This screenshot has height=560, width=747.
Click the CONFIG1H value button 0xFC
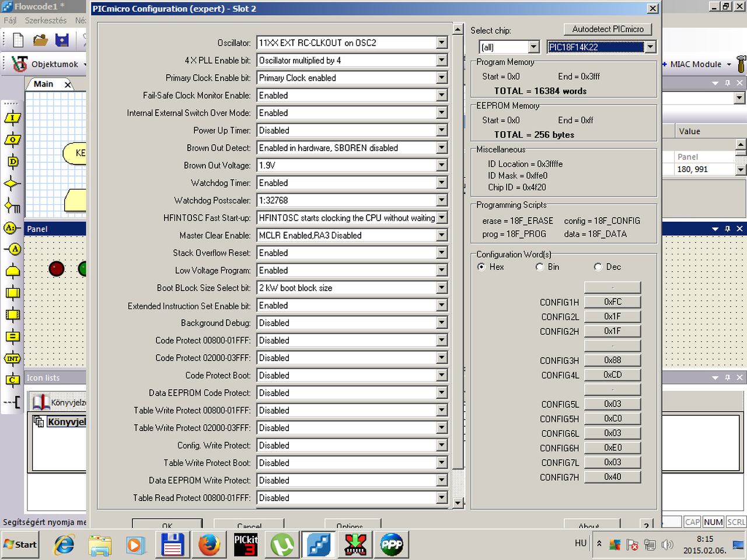pos(613,302)
